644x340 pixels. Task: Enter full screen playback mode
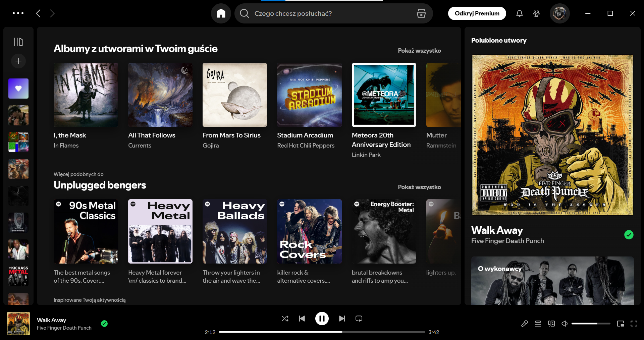pyautogui.click(x=634, y=324)
